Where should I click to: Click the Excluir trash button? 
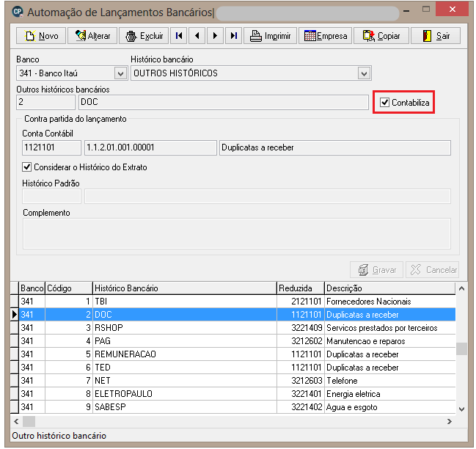point(144,36)
